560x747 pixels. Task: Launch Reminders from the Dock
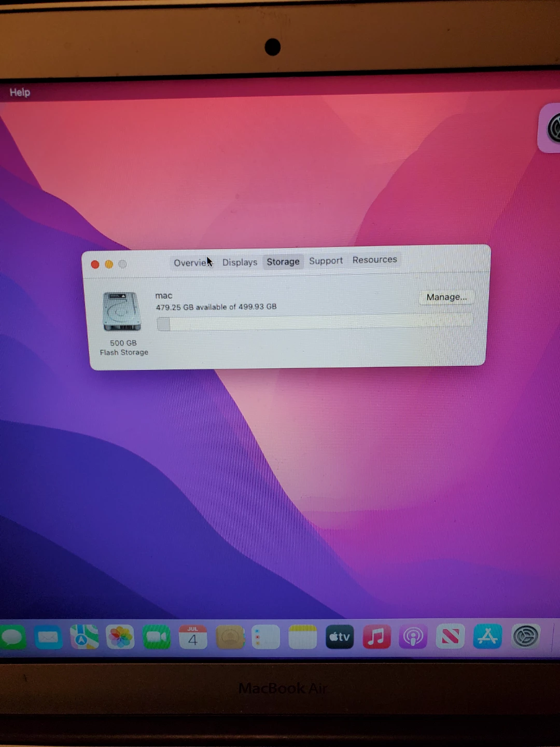click(x=265, y=637)
